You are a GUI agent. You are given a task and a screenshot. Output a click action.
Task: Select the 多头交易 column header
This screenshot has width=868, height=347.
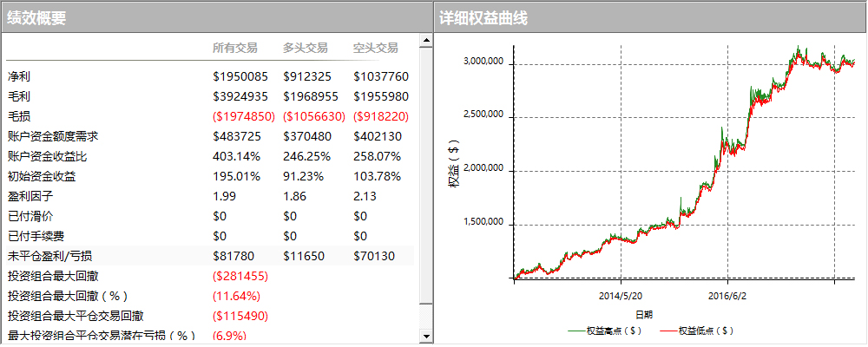click(x=306, y=48)
